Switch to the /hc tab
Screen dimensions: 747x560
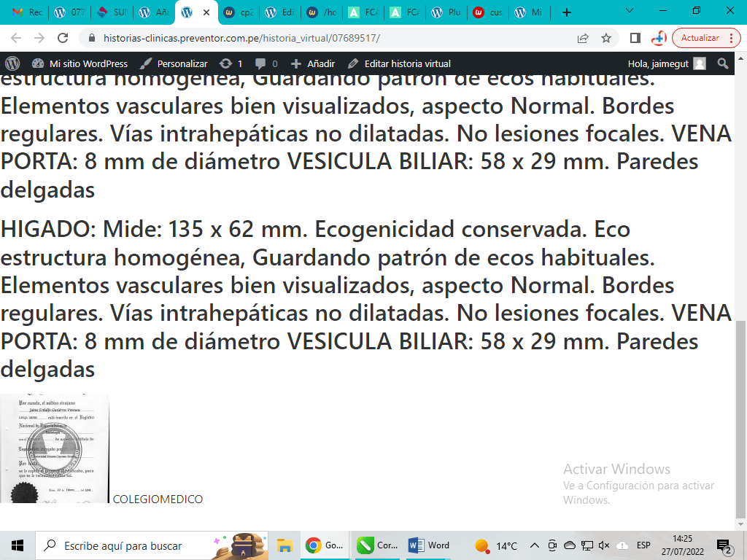click(x=322, y=12)
